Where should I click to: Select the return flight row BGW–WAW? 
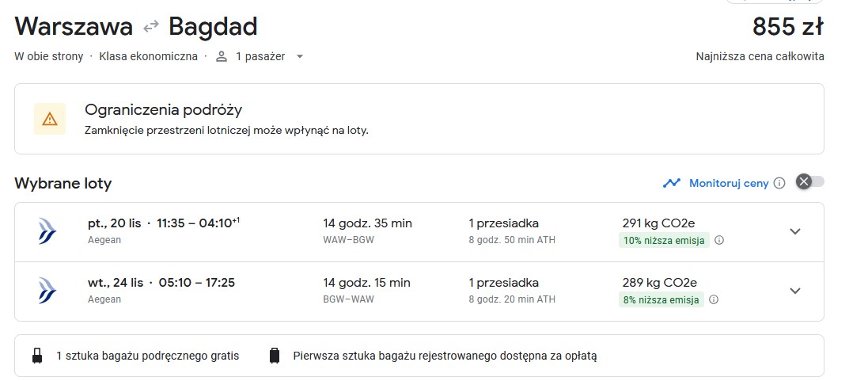pos(419,291)
